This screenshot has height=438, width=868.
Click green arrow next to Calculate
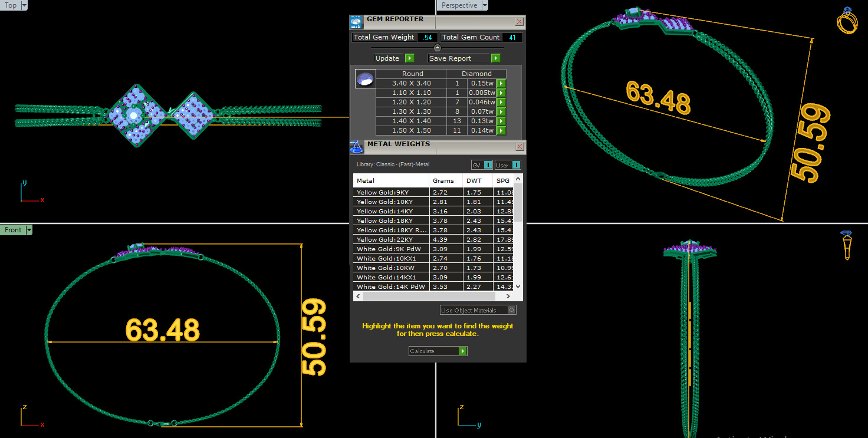click(x=462, y=351)
